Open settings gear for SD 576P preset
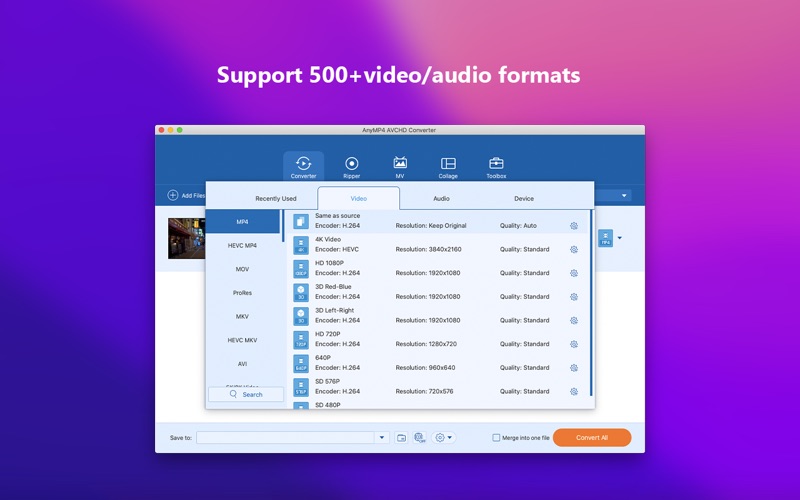The height and width of the screenshot is (500, 800). tap(574, 391)
